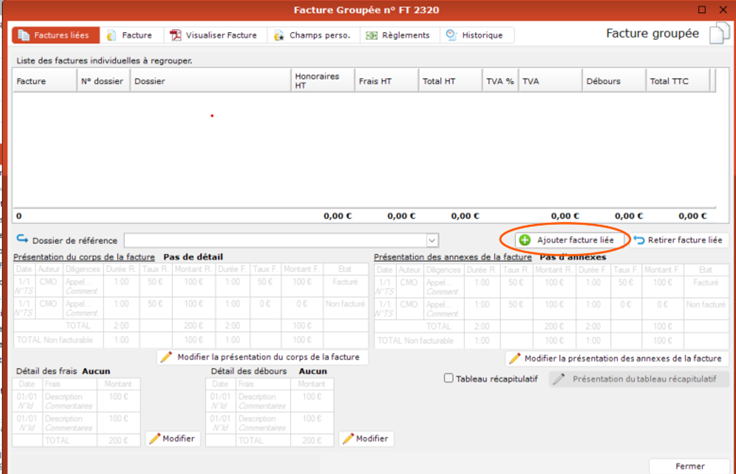Viewport: 736px width, 474px height.
Task: Open the Facture tab
Action: click(x=129, y=35)
